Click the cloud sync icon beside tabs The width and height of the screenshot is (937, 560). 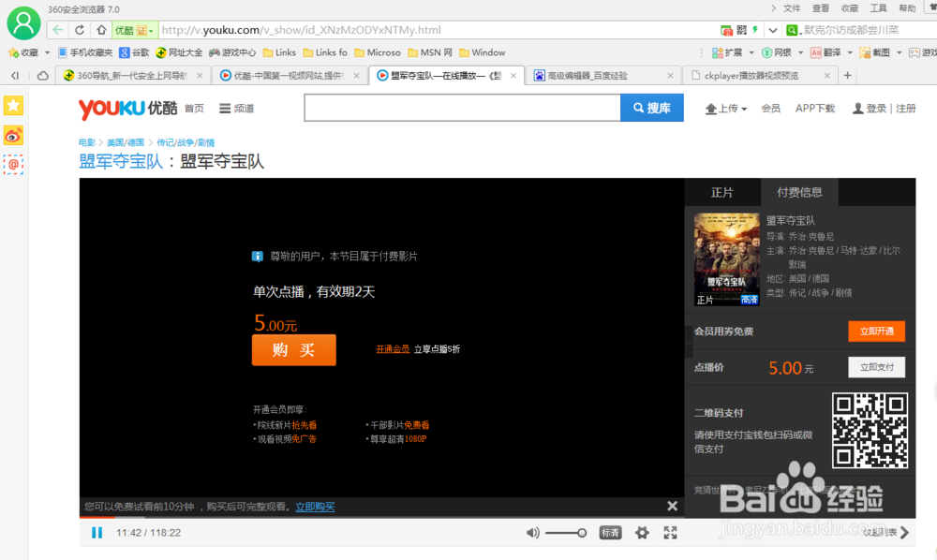[x=42, y=75]
